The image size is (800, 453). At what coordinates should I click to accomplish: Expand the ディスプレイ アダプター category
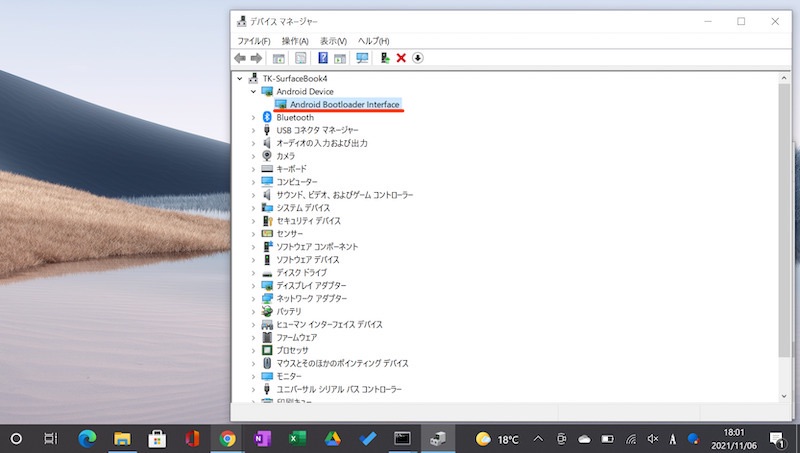pos(253,285)
